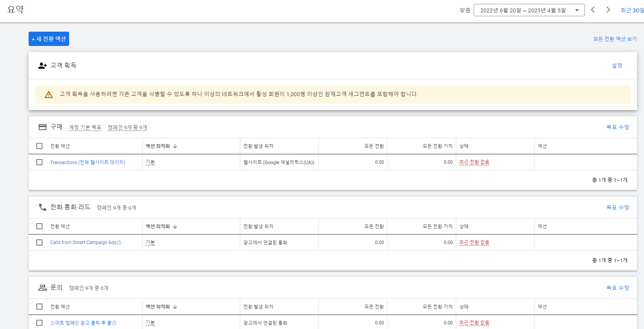Select all in 전화 통화 리드 header checkbox
Image resolution: width=644 pixels, height=329 pixels.
[39, 226]
